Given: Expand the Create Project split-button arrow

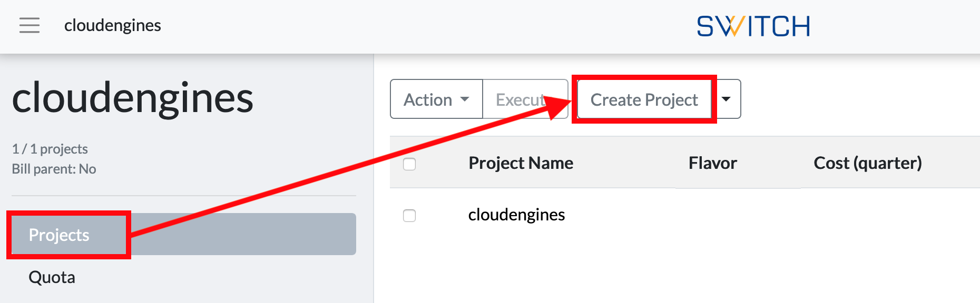Looking at the screenshot, I should click(x=726, y=99).
